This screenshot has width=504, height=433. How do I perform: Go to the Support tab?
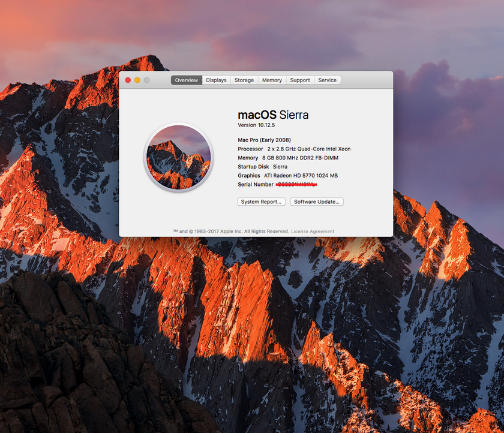300,80
